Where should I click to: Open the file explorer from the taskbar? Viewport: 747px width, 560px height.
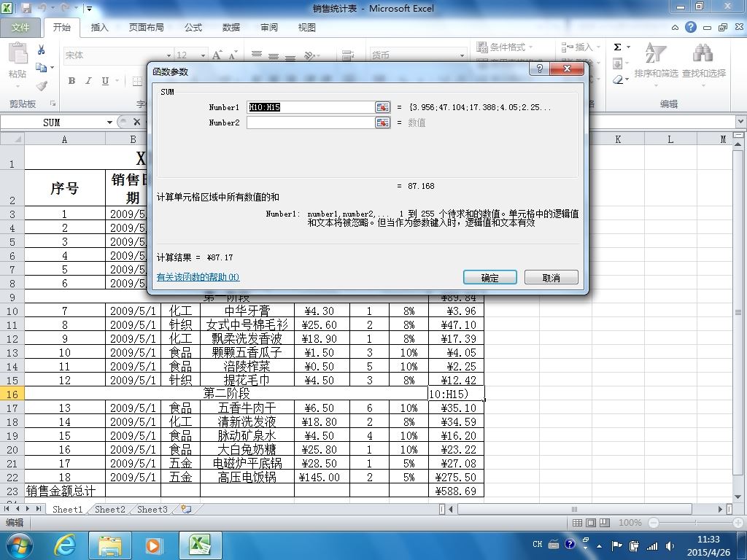click(109, 545)
